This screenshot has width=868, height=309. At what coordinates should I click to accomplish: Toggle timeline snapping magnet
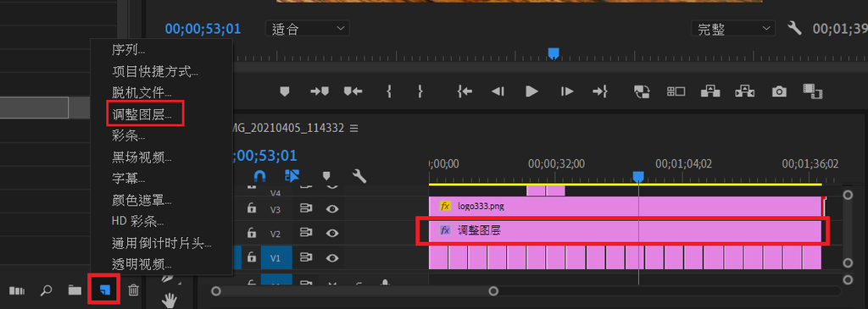259,176
